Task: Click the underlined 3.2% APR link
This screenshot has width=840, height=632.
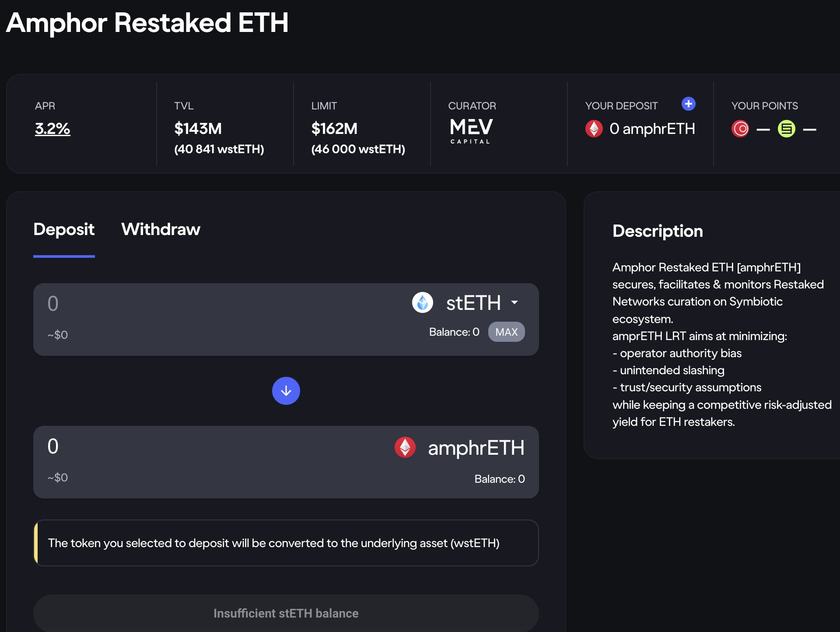Action: 52,129
